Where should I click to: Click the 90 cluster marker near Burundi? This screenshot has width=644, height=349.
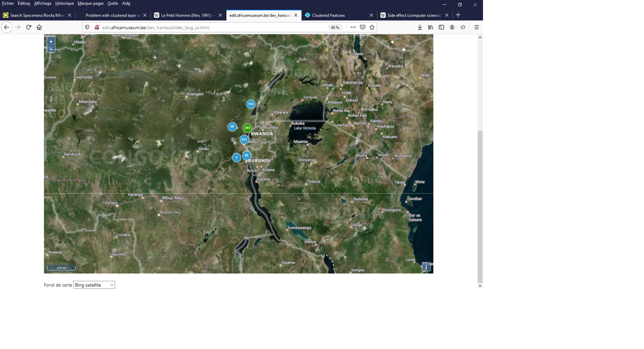(247, 155)
